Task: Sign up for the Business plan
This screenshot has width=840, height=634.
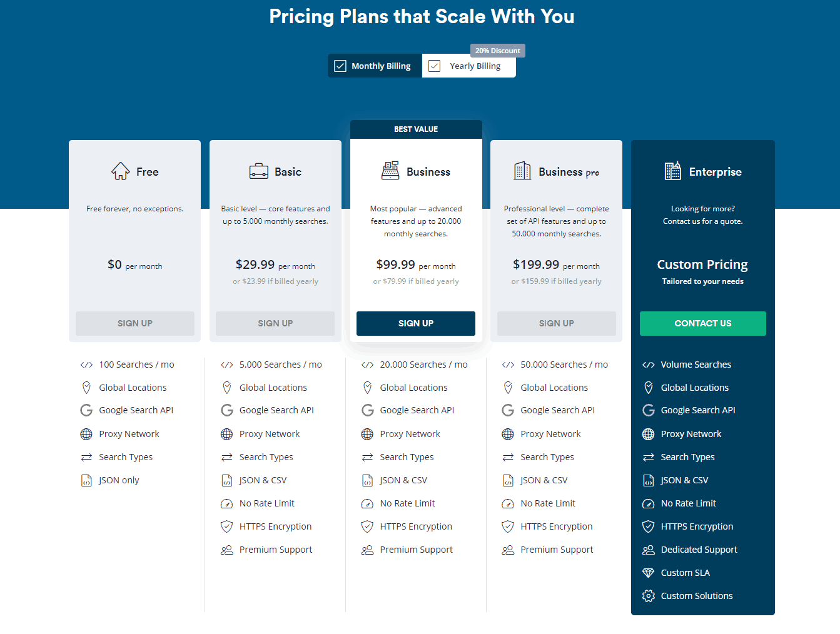Action: click(416, 323)
